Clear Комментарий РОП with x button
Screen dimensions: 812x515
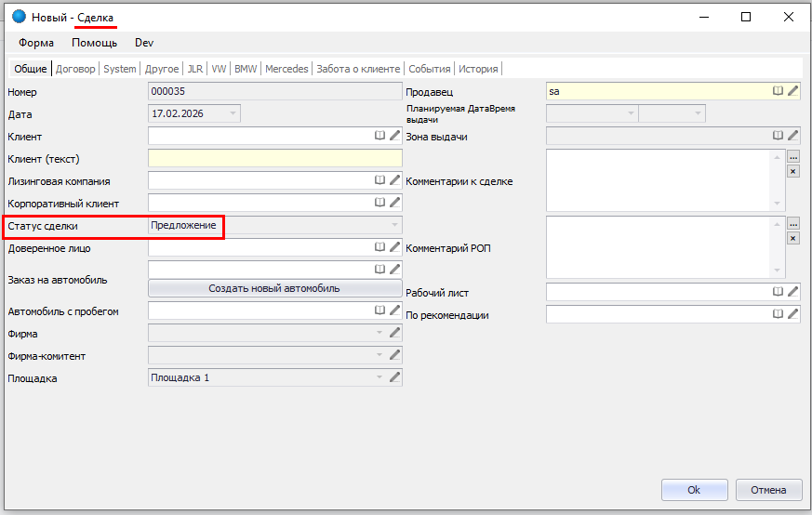(793, 238)
